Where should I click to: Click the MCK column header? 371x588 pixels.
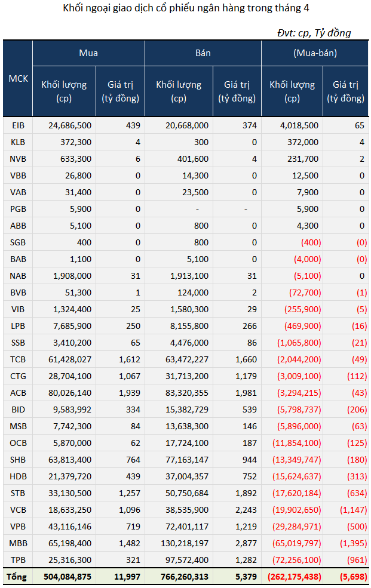pos(18,78)
